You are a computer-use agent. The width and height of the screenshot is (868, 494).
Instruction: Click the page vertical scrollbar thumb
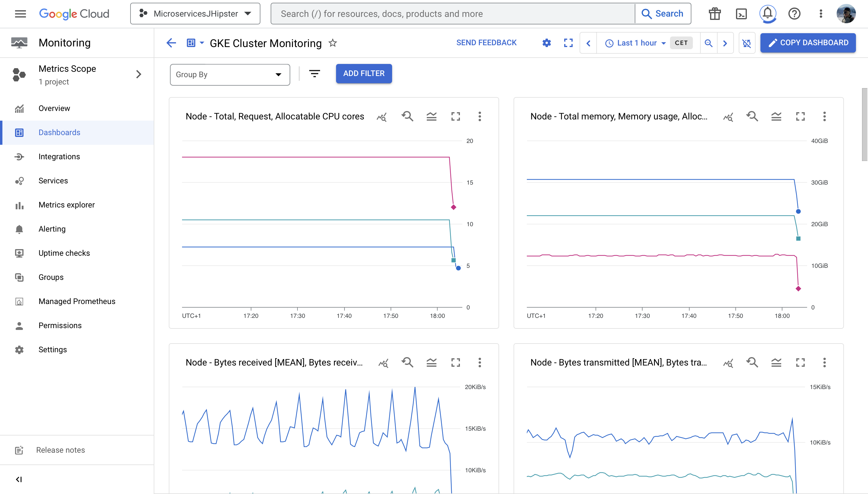tap(864, 125)
